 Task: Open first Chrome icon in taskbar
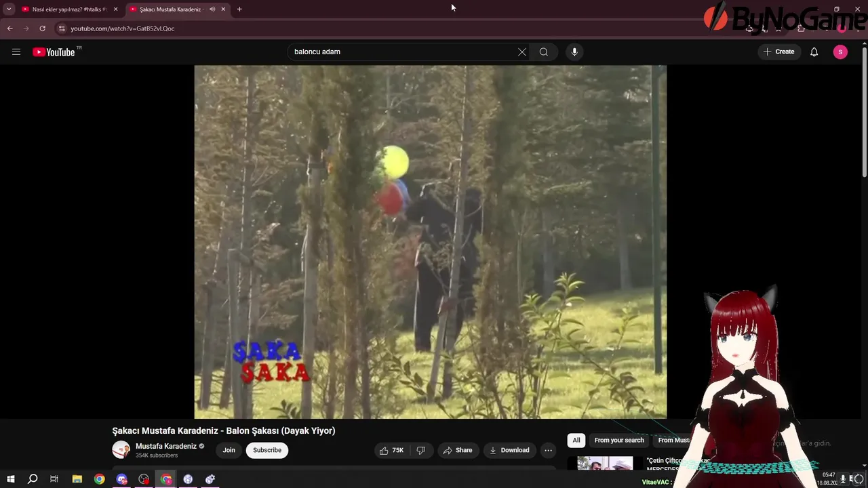100,479
